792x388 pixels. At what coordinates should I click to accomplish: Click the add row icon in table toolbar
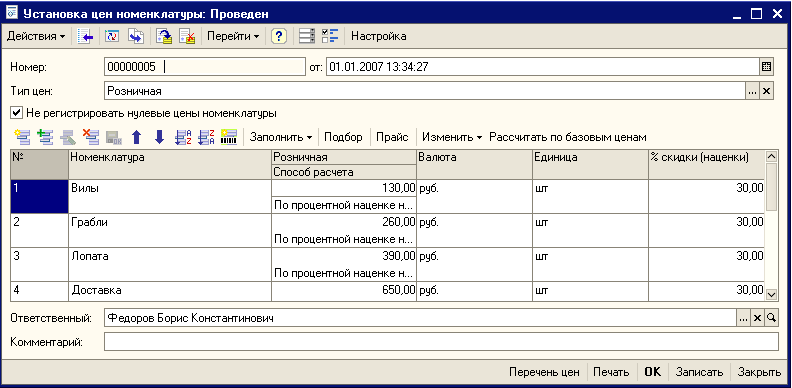pos(22,137)
